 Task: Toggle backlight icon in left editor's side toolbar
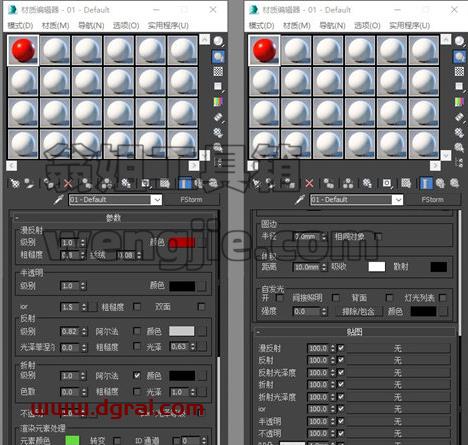(218, 57)
